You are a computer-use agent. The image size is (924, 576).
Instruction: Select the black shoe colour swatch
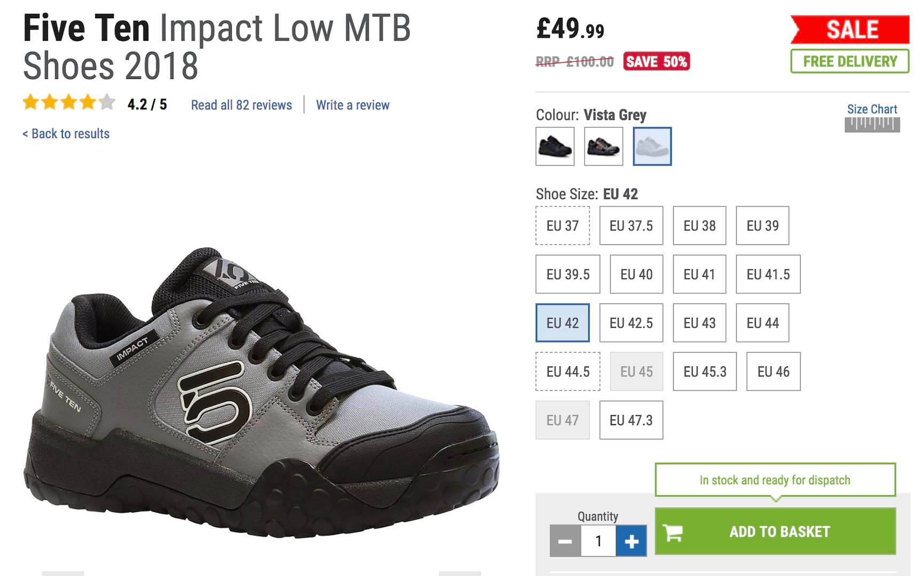555,146
